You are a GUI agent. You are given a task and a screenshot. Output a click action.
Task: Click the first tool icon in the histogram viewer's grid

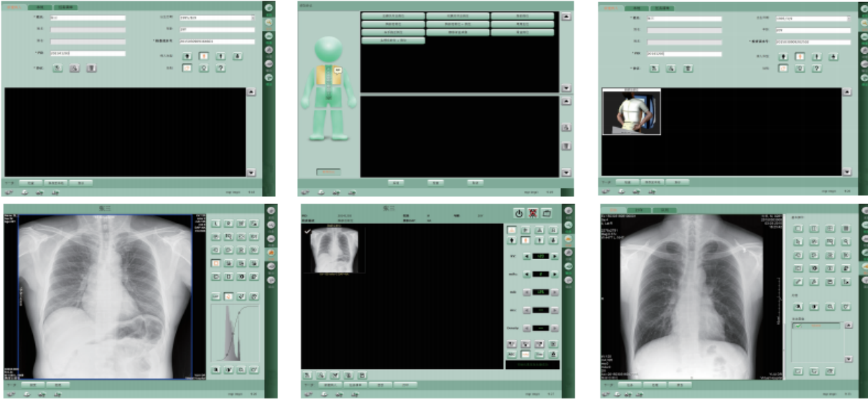click(x=215, y=223)
